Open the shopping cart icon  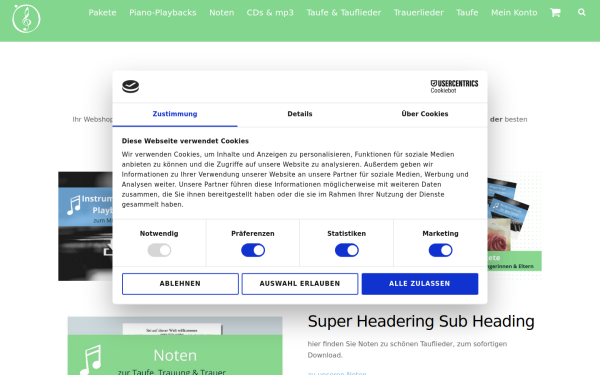point(555,13)
